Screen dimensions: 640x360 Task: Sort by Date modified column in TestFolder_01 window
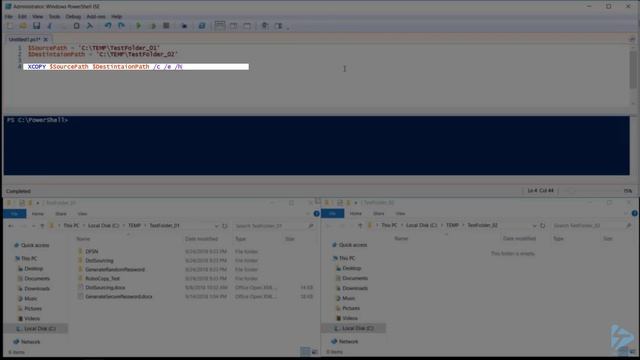[201, 239]
